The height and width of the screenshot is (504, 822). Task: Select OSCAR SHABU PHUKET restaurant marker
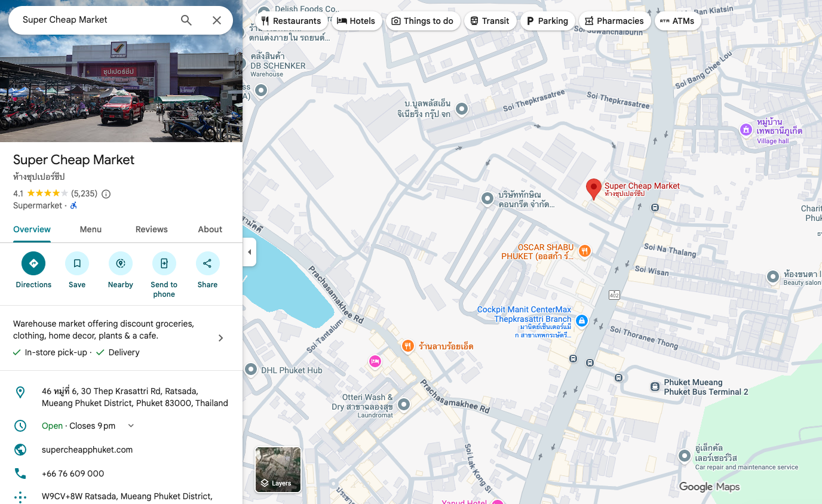(x=585, y=251)
